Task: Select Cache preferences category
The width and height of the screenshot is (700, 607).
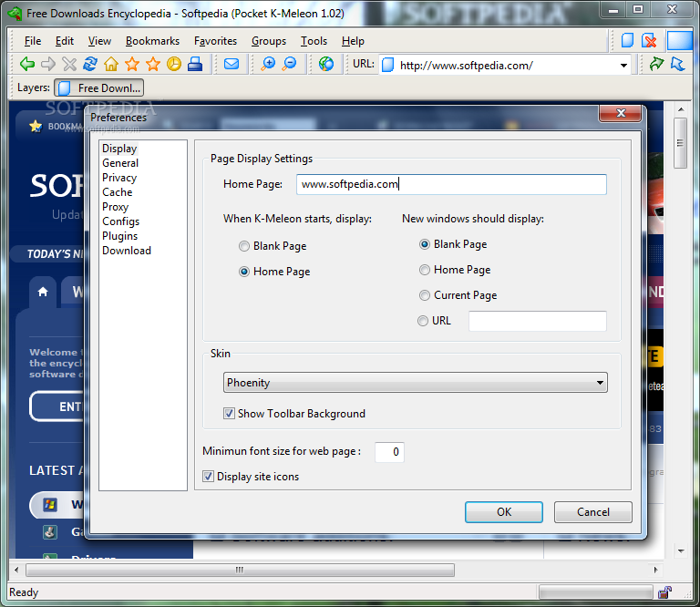Action: 118,192
